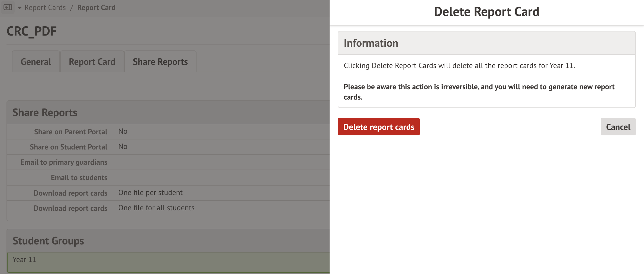Cancel the delete report card dialog
Image resolution: width=644 pixels, height=274 pixels.
[618, 127]
